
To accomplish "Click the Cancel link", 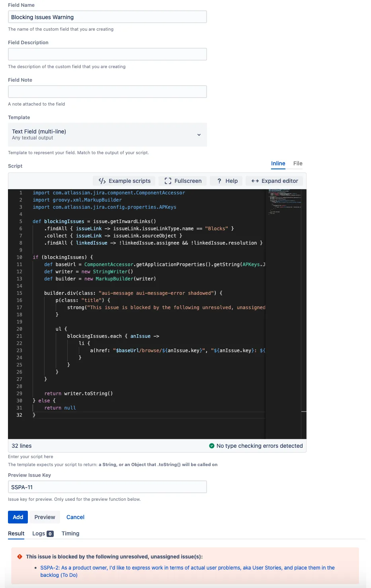I will pyautogui.click(x=75, y=517).
